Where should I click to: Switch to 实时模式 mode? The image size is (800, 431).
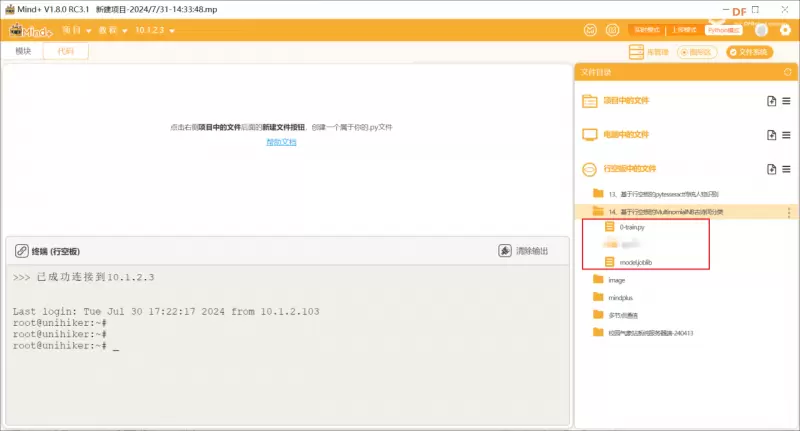click(649, 30)
